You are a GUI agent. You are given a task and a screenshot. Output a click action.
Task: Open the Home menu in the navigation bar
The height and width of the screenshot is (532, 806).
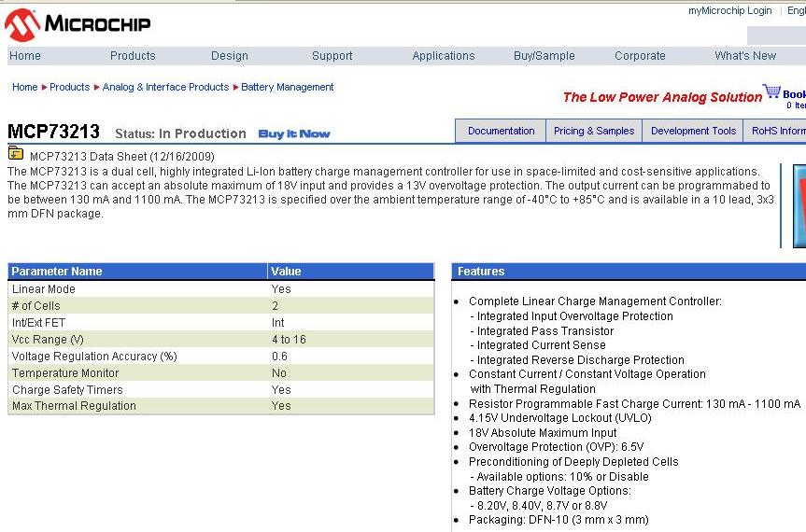[x=25, y=55]
